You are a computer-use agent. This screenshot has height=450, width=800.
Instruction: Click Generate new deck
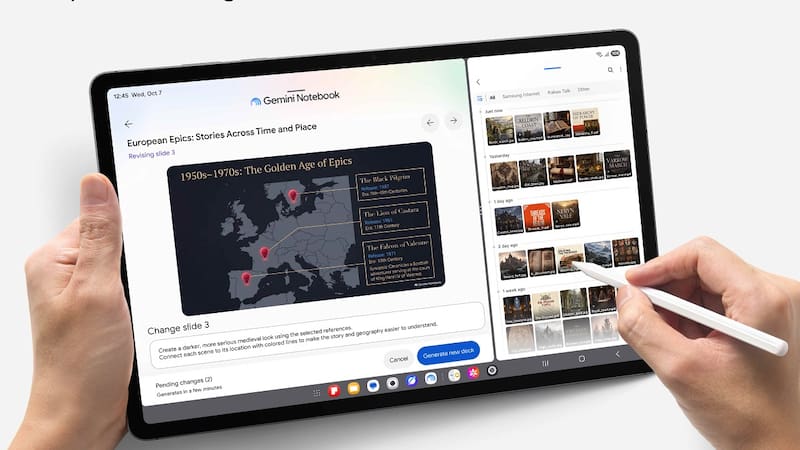448,353
